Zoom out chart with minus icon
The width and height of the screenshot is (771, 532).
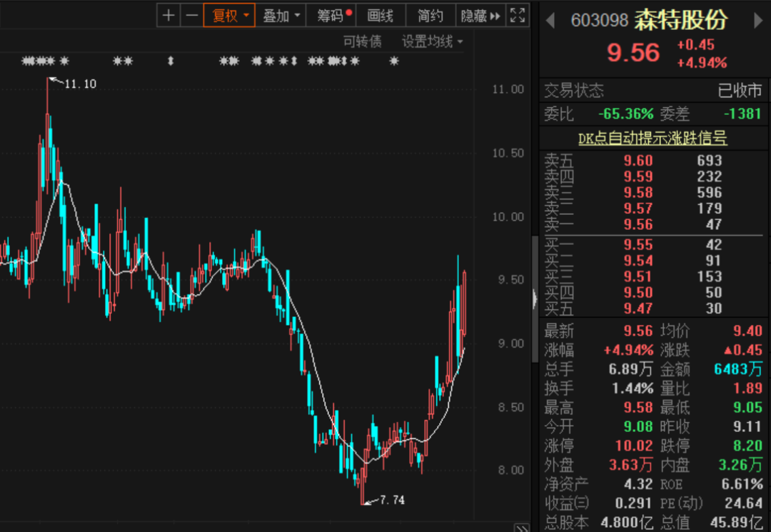(191, 16)
